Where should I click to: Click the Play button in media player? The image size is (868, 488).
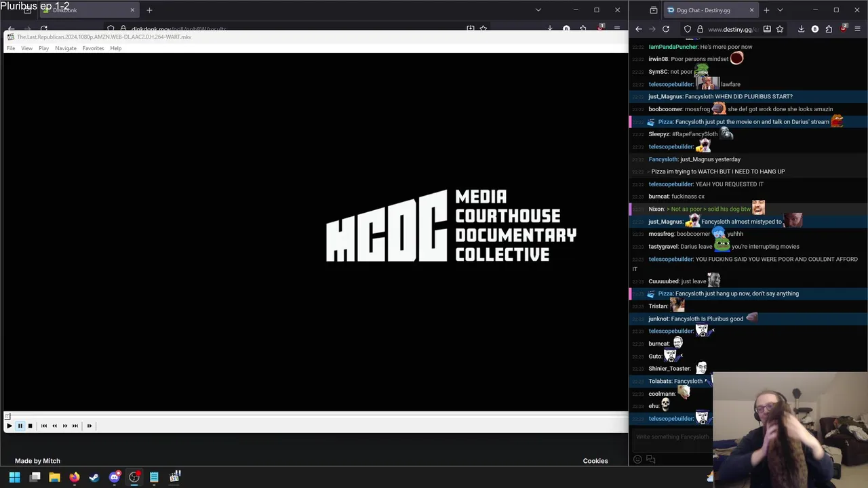(9, 426)
